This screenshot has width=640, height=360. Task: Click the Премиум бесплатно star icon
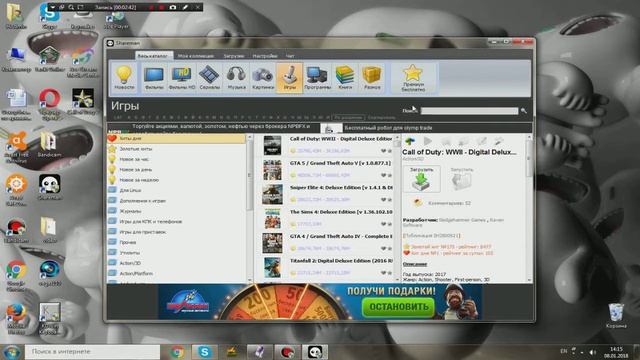point(413,78)
